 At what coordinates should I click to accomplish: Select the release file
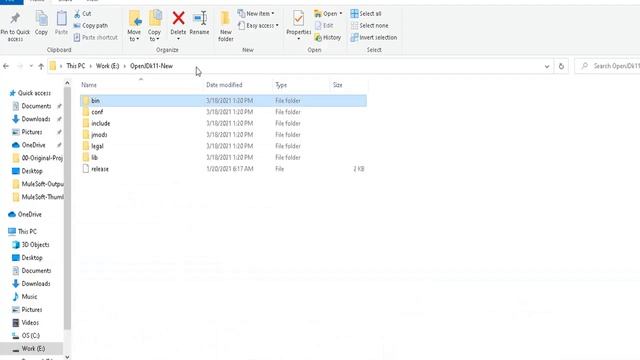(223, 169)
